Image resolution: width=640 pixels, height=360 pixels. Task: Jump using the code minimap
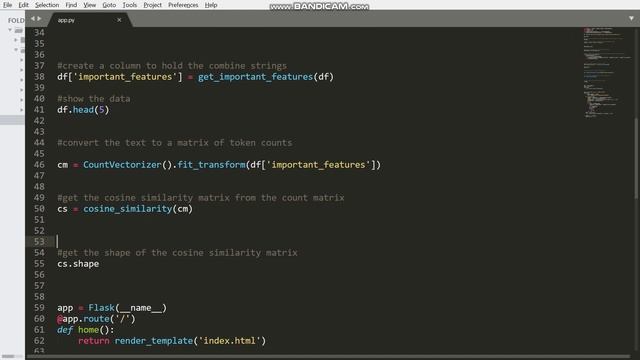tap(606, 72)
